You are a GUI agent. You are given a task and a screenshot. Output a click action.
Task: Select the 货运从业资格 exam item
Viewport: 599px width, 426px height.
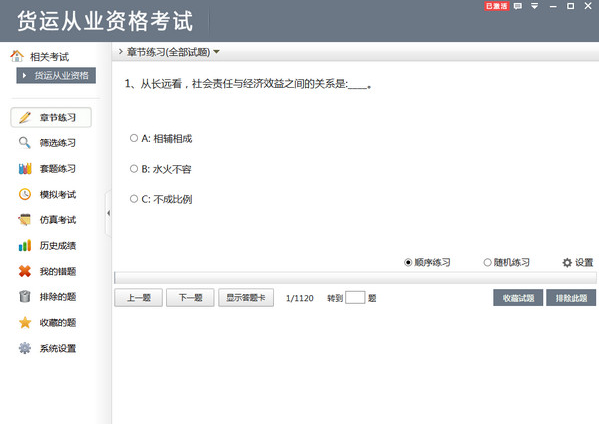pos(56,75)
